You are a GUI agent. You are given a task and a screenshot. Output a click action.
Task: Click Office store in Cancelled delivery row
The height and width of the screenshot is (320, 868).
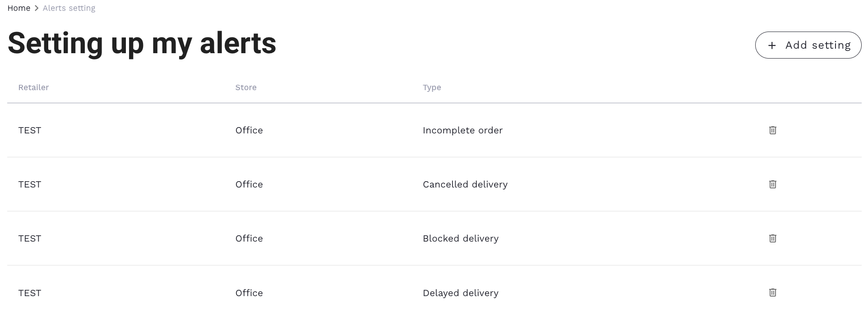(x=249, y=184)
